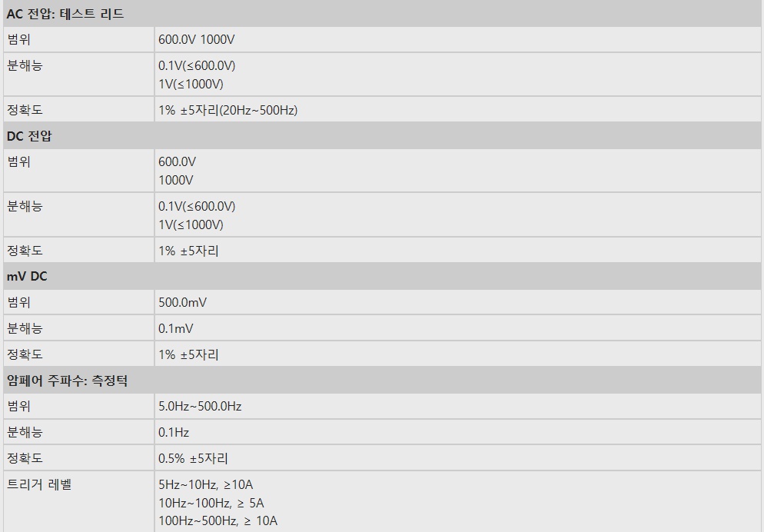764x532 pixels.
Task: Click the 'AC 전압: 테스트 리드' section header
Action: coord(65,14)
